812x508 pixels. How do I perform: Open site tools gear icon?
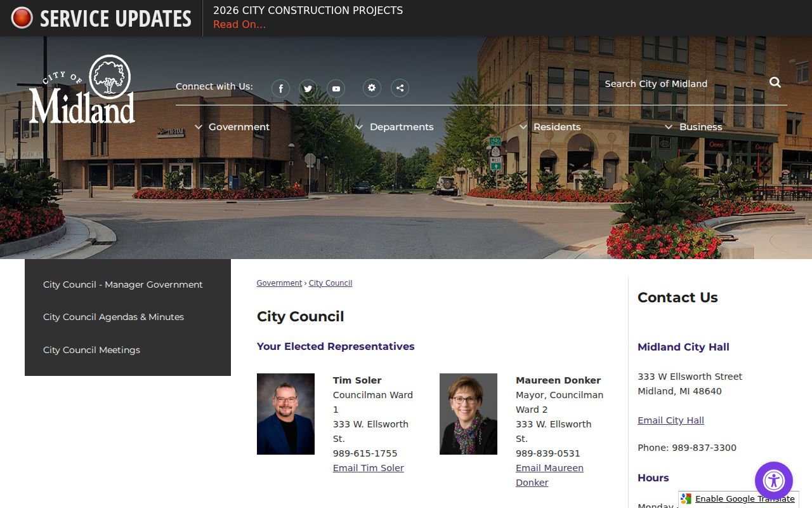coord(372,88)
